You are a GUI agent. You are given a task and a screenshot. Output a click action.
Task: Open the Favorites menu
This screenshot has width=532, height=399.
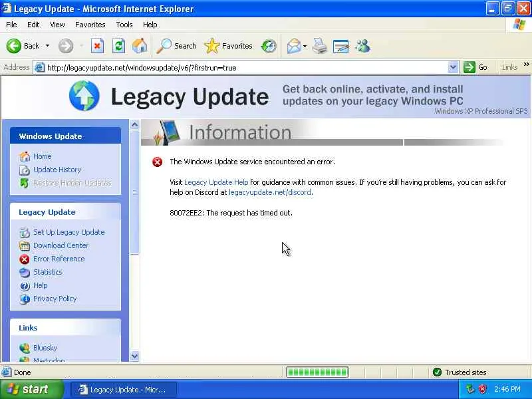(90, 25)
